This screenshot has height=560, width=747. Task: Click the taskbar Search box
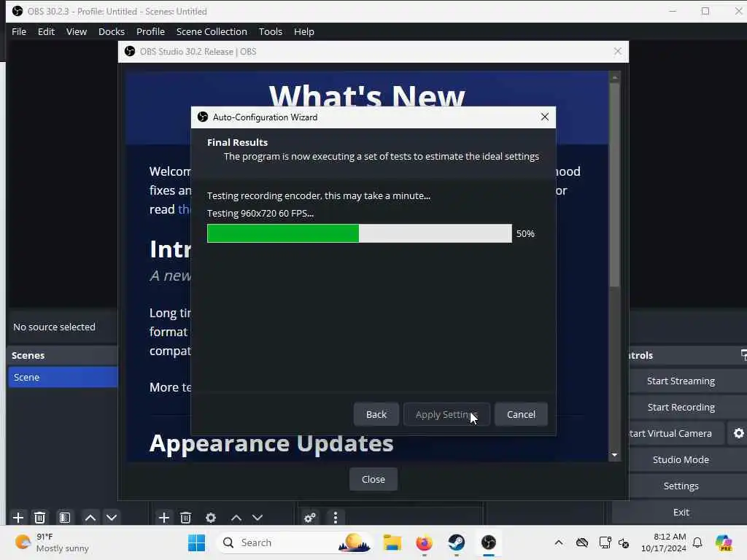(x=295, y=542)
